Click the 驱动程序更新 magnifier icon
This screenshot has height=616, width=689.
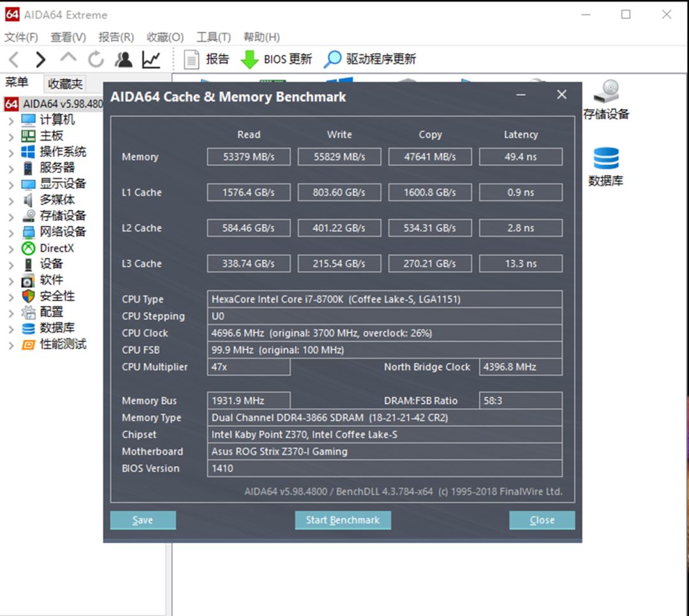(332, 59)
